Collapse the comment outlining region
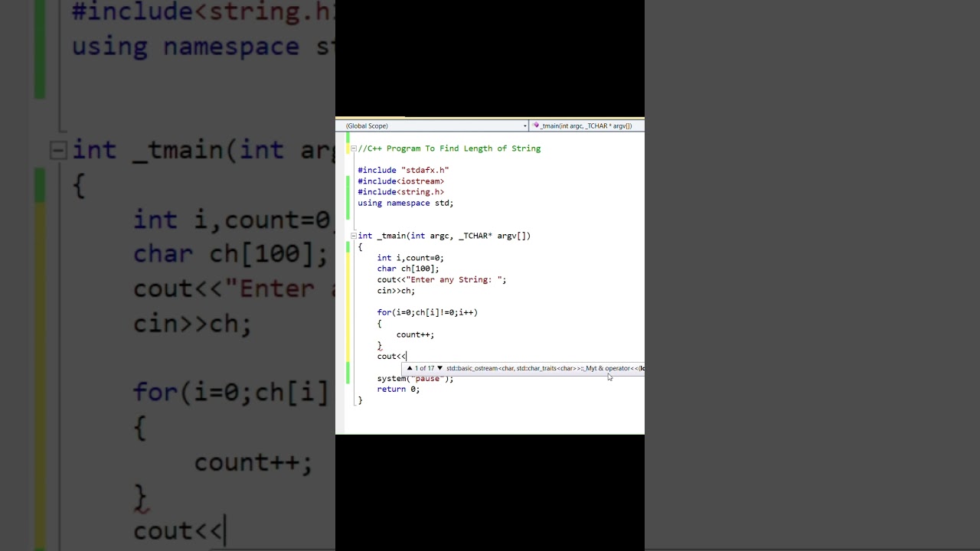Screen dimensions: 980x551 pyautogui.click(x=353, y=148)
